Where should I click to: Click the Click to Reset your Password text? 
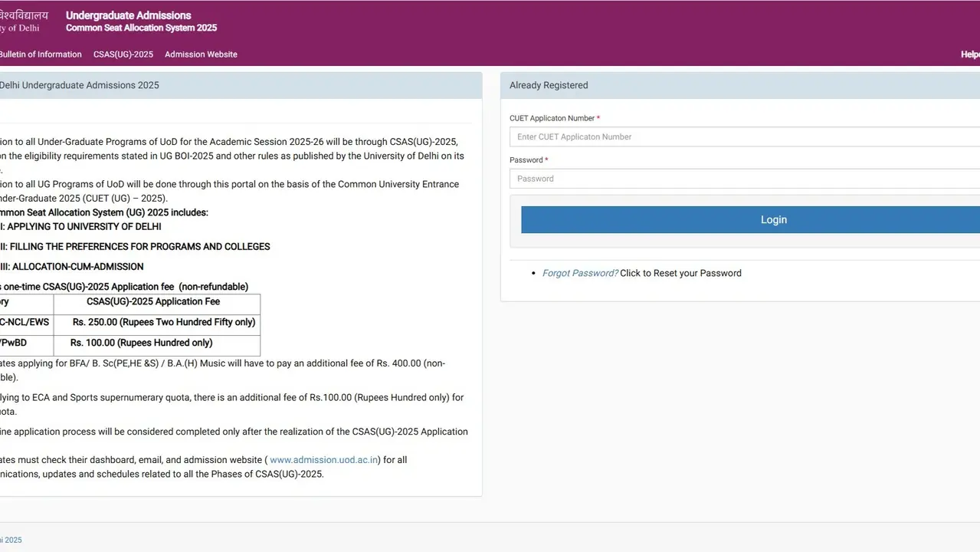(x=680, y=273)
